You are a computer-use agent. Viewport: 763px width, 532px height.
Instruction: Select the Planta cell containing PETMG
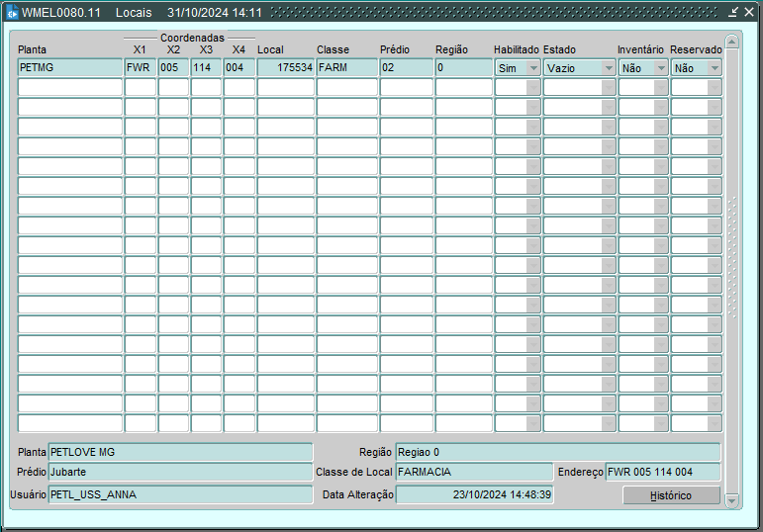pyautogui.click(x=69, y=68)
